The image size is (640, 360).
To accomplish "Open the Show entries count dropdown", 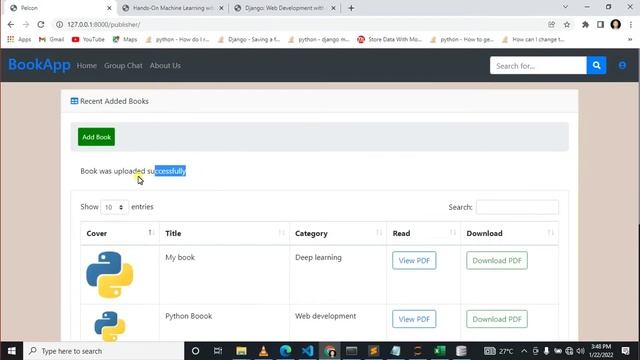I will 114,207.
